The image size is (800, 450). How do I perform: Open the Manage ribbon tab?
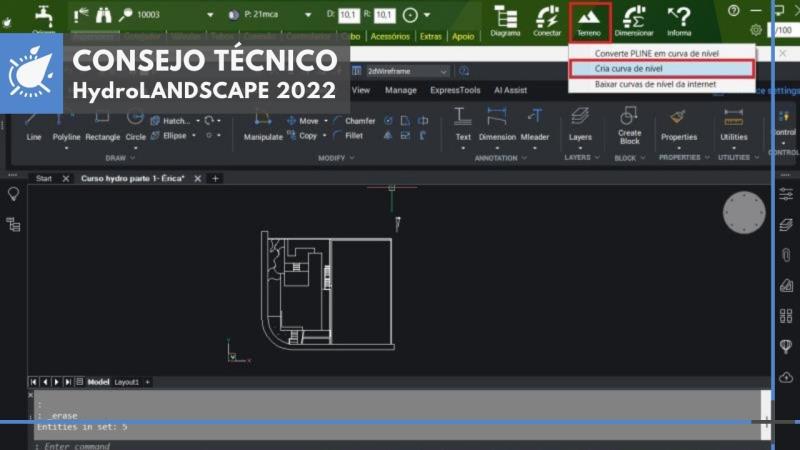[401, 90]
